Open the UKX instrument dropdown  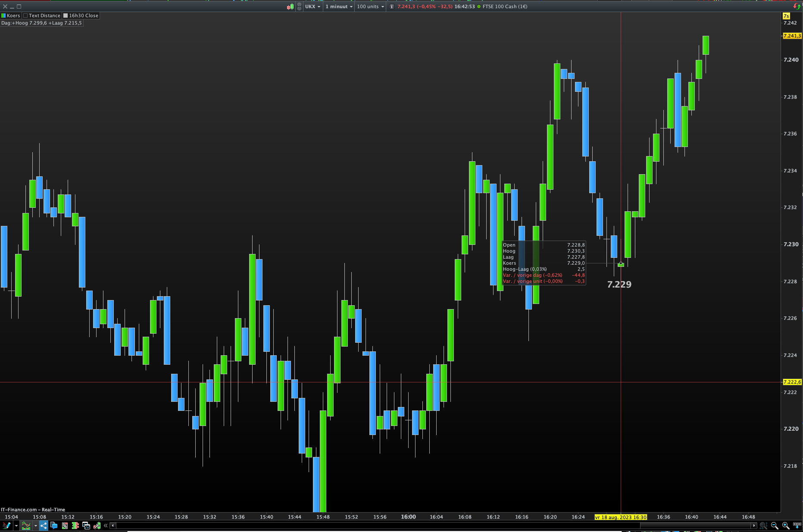312,6
